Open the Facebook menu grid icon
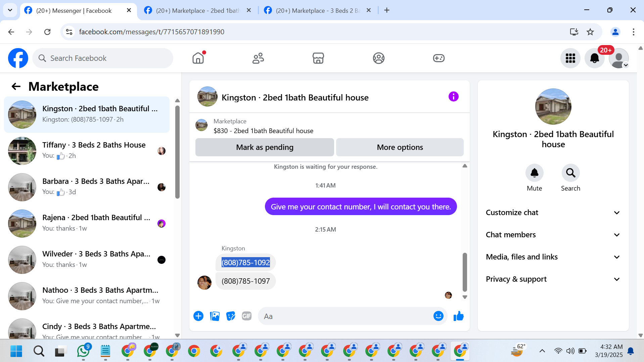This screenshot has height=362, width=644. tap(570, 58)
